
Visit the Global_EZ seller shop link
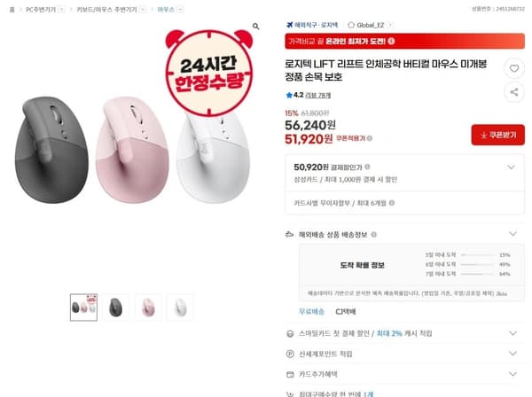371,25
